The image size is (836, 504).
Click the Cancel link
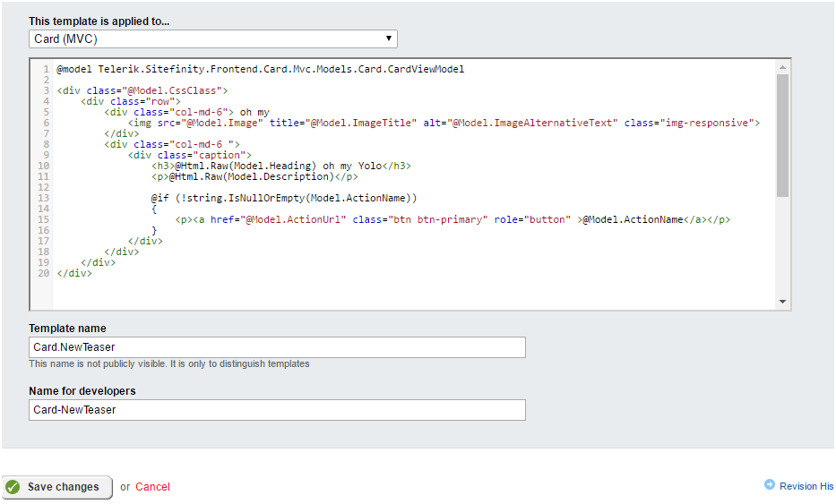152,487
